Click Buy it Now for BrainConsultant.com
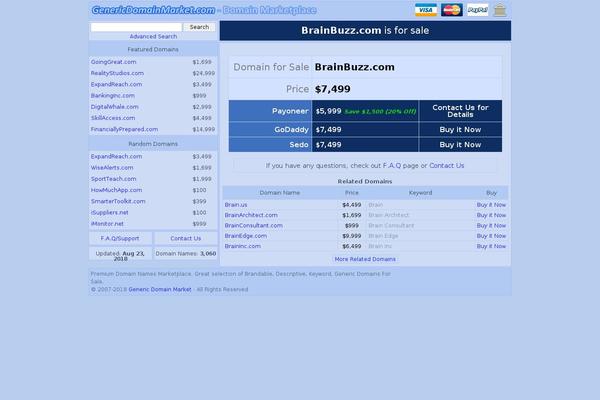Image resolution: width=600 pixels, height=400 pixels. pos(491,226)
